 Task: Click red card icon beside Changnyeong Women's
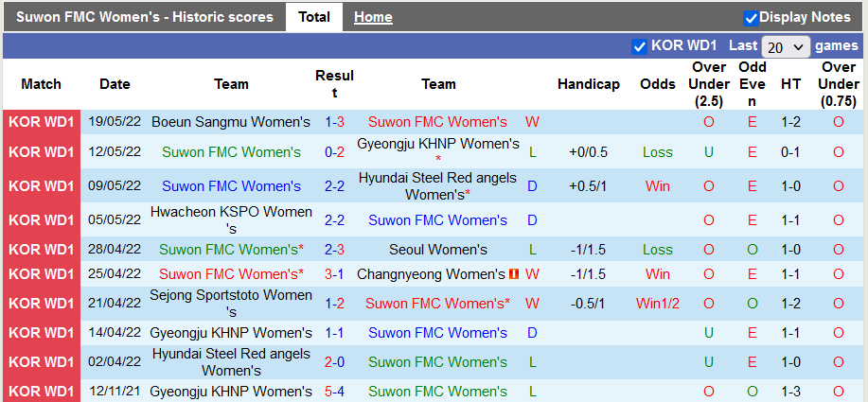[514, 274]
